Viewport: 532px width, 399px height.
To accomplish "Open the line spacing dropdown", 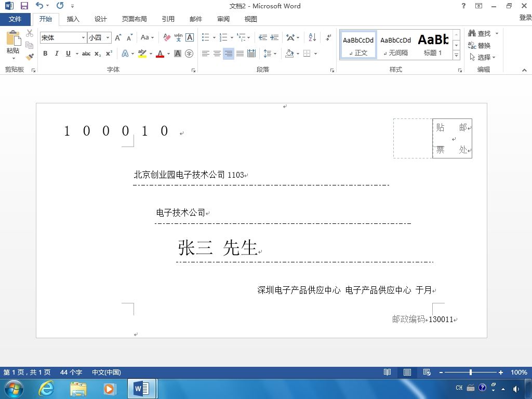I will [x=270, y=54].
